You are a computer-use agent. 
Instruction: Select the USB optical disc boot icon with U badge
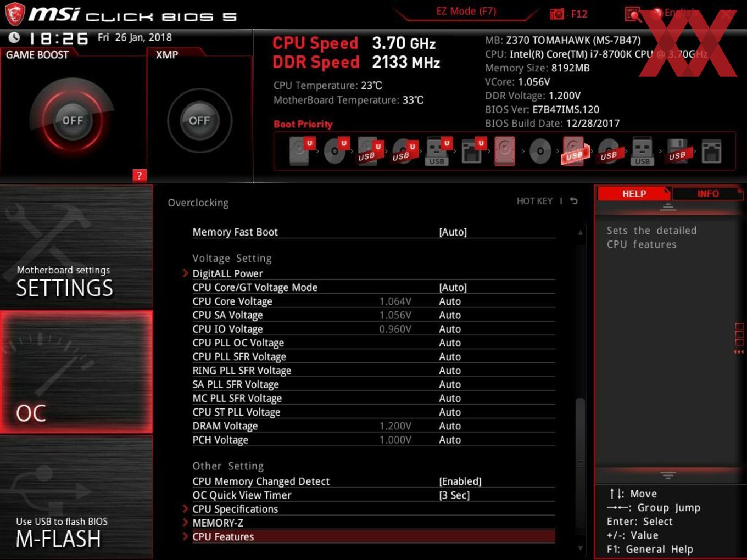[x=404, y=151]
